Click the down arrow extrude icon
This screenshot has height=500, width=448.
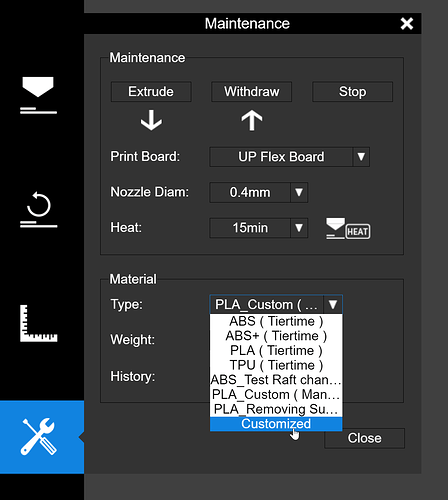click(151, 120)
